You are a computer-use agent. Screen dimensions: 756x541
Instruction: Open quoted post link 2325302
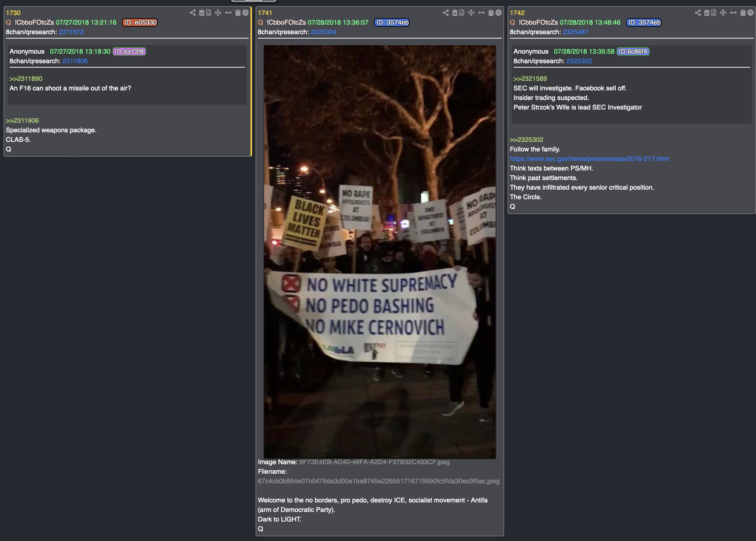coord(579,61)
